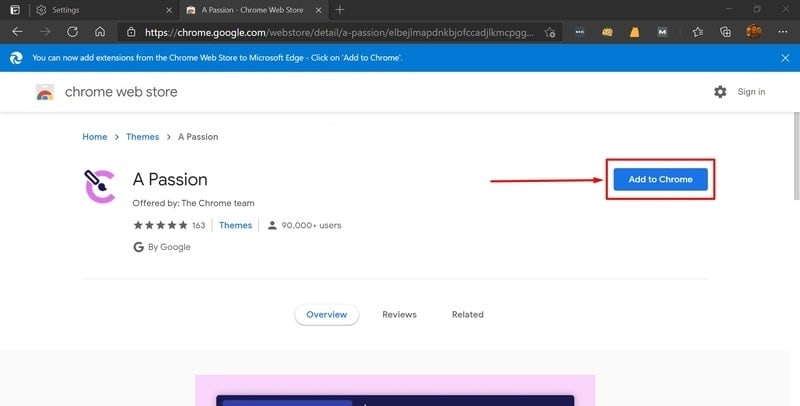
Task: Open a new tab with the plus icon
Action: (340, 10)
